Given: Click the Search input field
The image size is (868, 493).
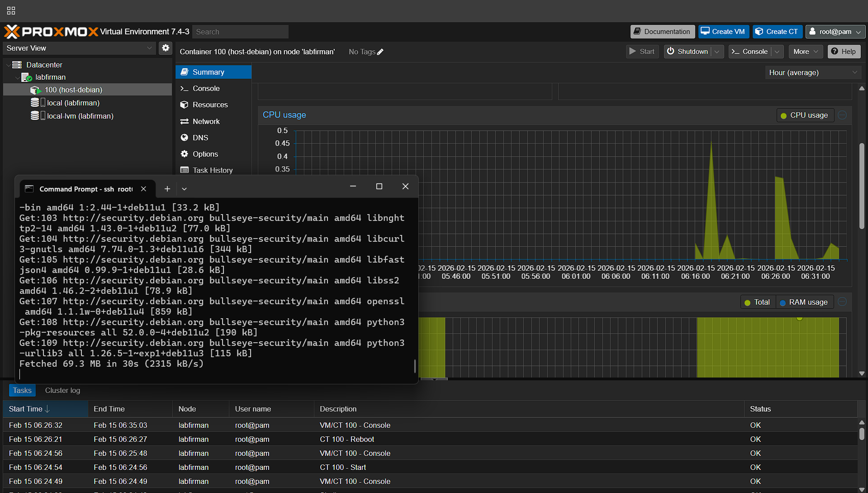Looking at the screenshot, I should point(240,32).
